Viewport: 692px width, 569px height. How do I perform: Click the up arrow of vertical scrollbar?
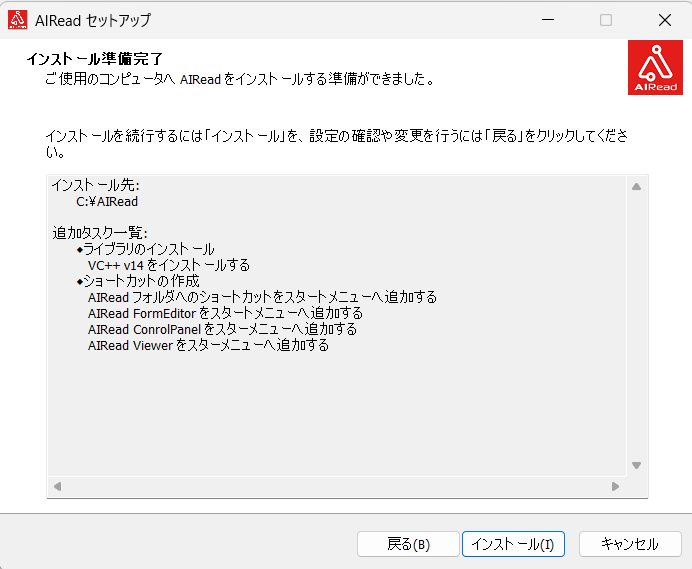coord(635,186)
